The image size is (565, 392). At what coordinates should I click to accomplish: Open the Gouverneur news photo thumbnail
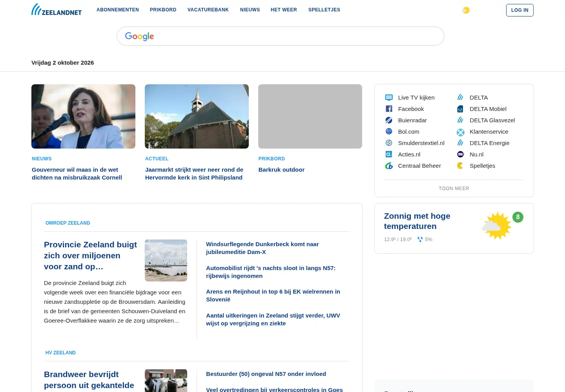[83, 116]
